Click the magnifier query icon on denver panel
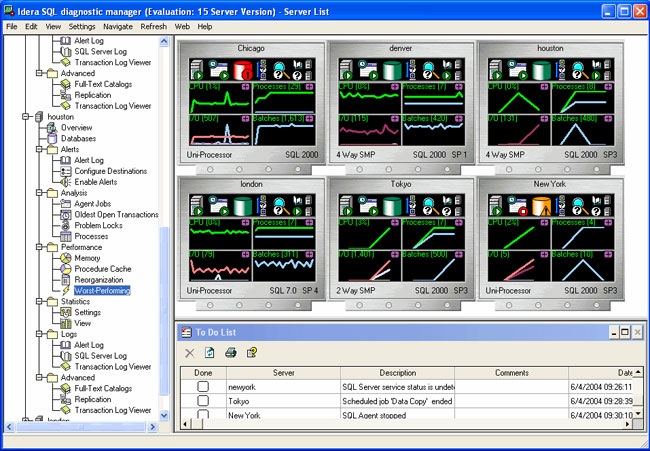The image size is (650, 451). (432, 70)
